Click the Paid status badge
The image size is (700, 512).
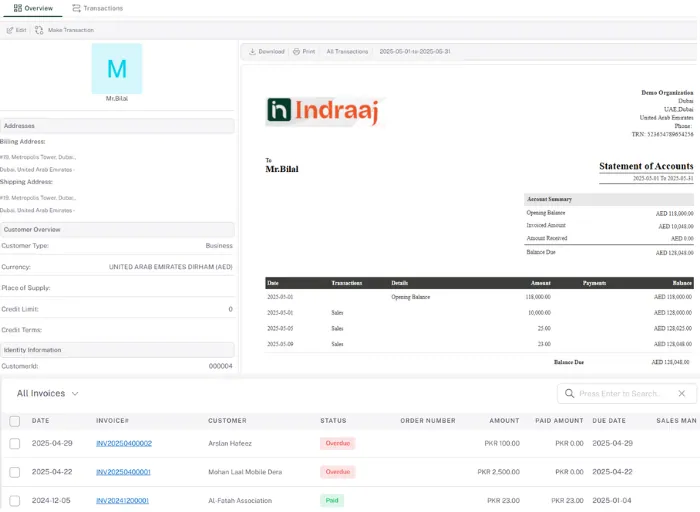pyautogui.click(x=333, y=500)
